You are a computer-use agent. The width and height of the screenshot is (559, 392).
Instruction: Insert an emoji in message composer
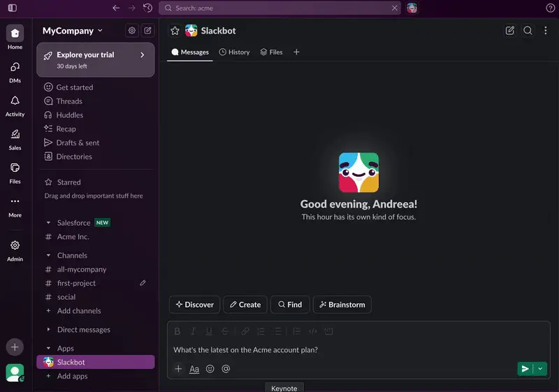point(210,369)
